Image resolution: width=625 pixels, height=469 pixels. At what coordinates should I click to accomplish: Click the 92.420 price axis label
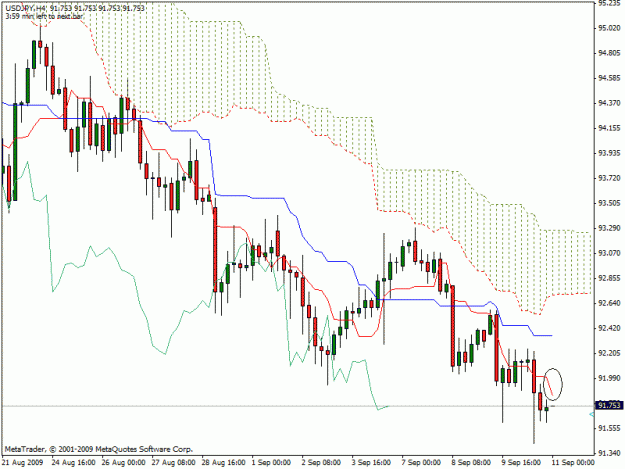point(609,328)
